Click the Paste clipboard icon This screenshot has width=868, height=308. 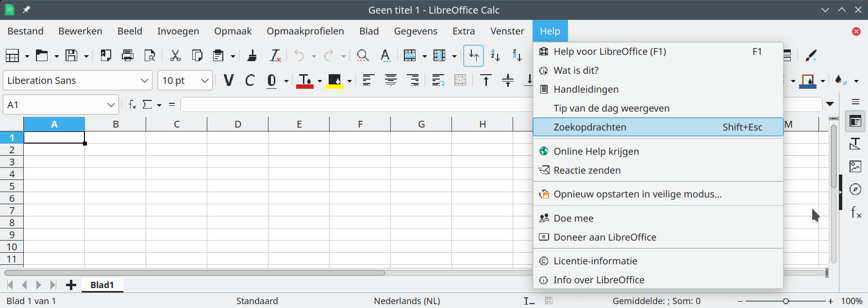[x=218, y=56]
